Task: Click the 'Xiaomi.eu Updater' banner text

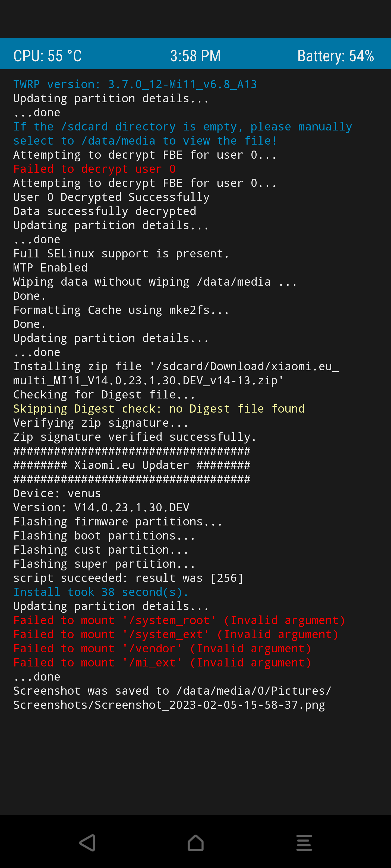Action: tap(132, 465)
